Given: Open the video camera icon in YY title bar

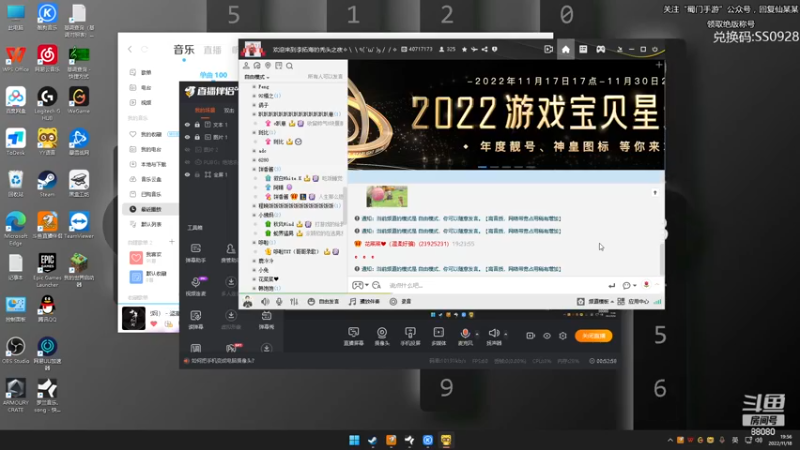Looking at the screenshot, I should tap(548, 49).
